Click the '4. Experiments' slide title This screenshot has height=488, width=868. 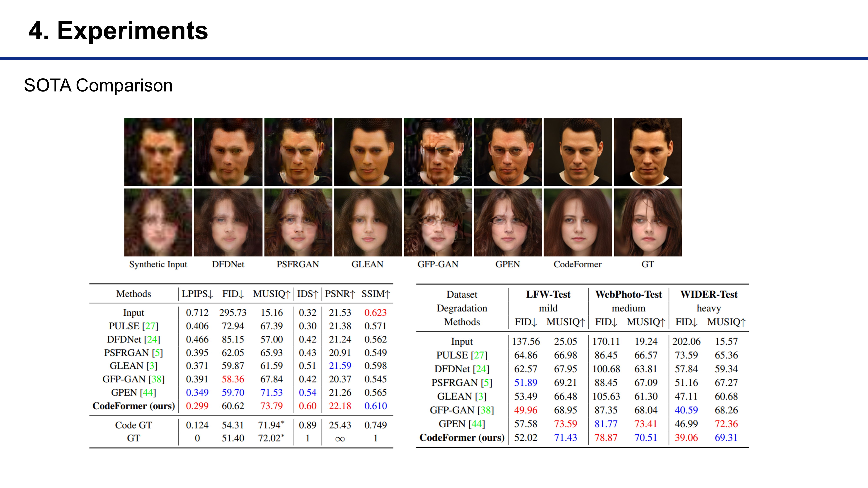[118, 31]
